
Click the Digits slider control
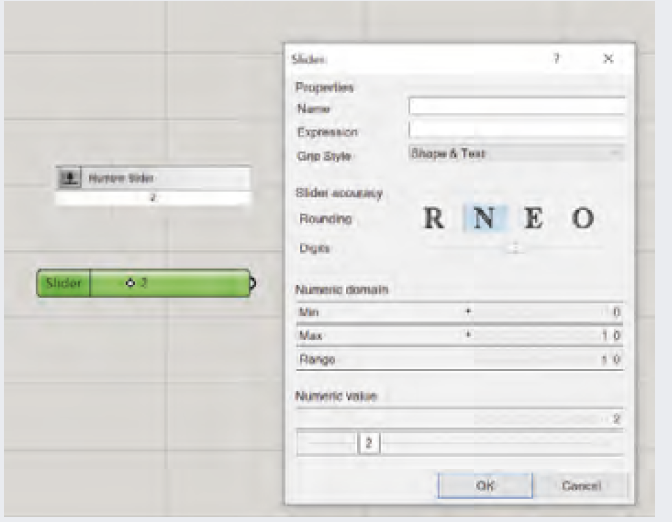(514, 248)
